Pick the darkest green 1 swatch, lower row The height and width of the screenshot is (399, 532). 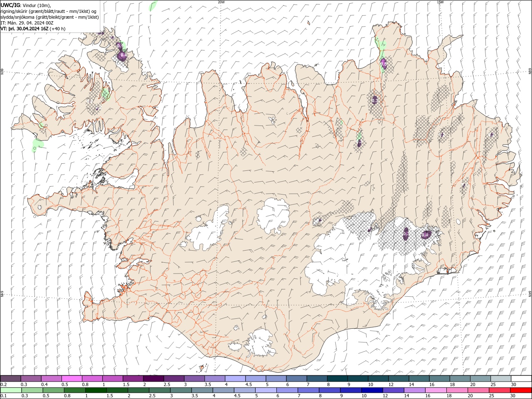click(96, 390)
